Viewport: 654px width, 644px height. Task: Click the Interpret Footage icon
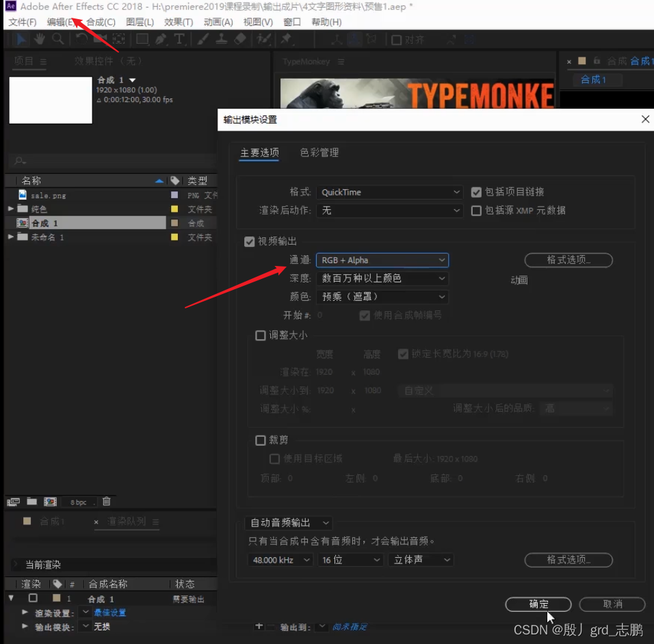click(x=14, y=501)
